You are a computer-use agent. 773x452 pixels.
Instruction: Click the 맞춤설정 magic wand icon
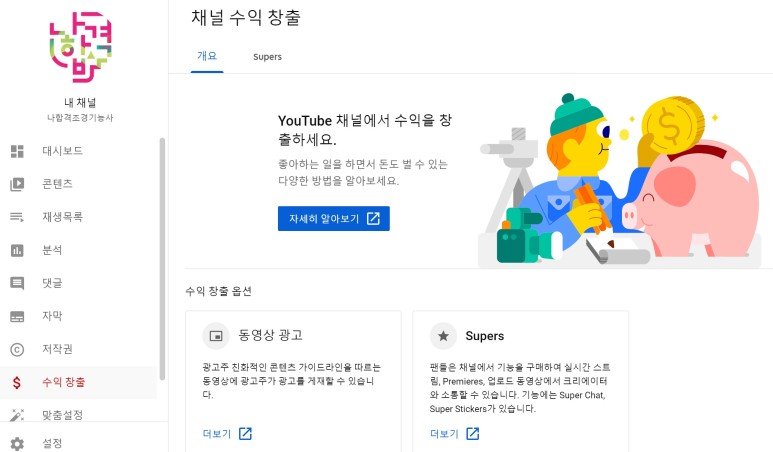point(17,415)
